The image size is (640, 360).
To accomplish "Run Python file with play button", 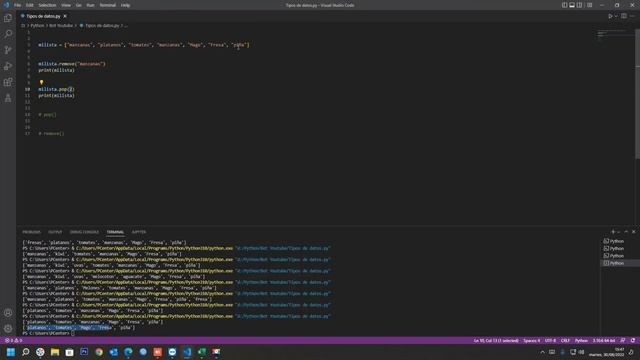I will (610, 16).
